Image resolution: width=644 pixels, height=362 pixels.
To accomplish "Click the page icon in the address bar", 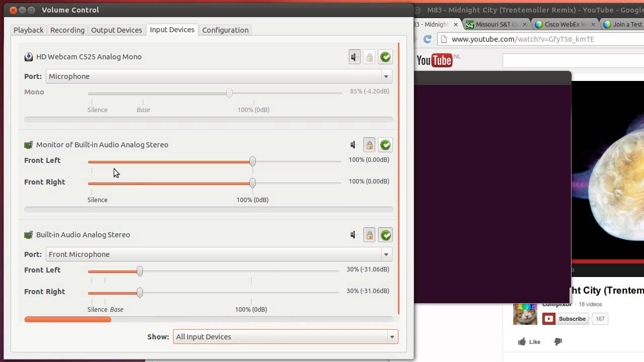I will [445, 39].
